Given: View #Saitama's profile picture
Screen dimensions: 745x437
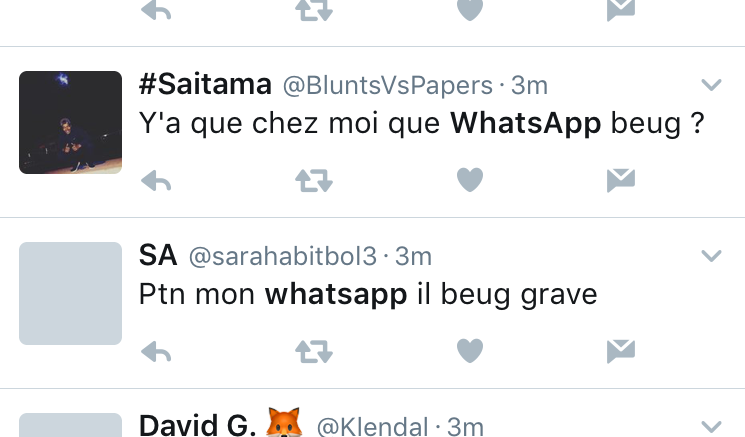Looking at the screenshot, I should click(70, 123).
